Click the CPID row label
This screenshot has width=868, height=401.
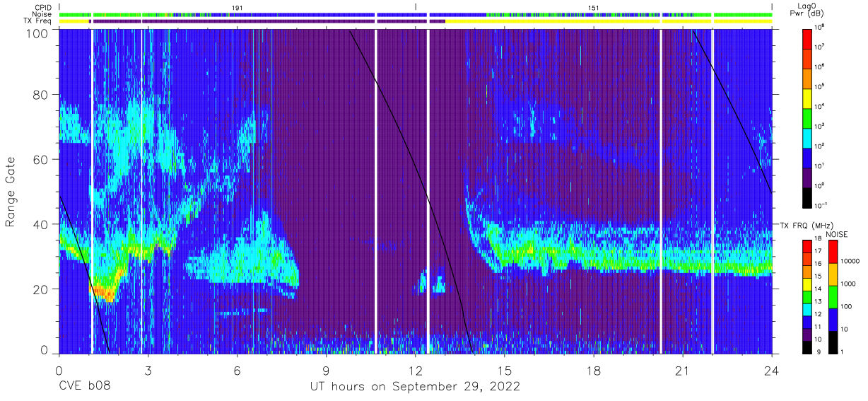tap(43, 7)
